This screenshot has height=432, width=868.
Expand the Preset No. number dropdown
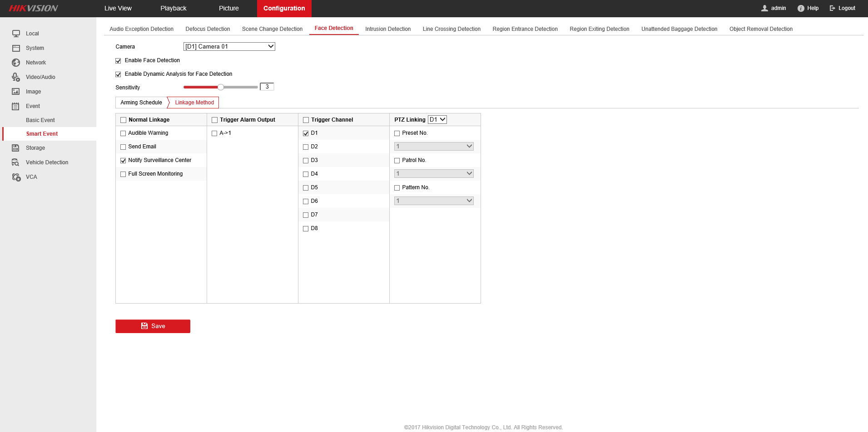click(434, 147)
